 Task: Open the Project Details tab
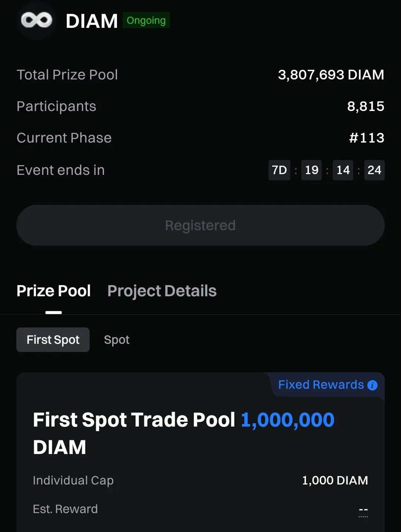[x=162, y=291]
